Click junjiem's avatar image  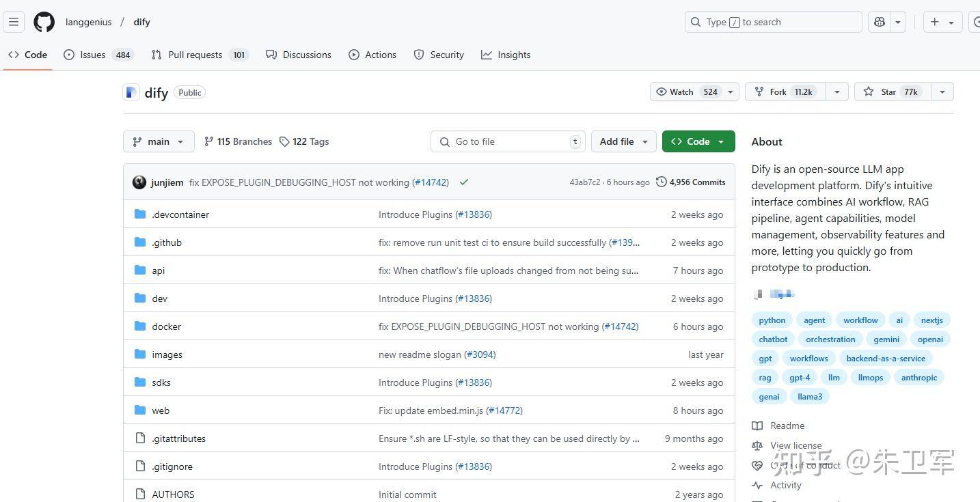(x=139, y=182)
